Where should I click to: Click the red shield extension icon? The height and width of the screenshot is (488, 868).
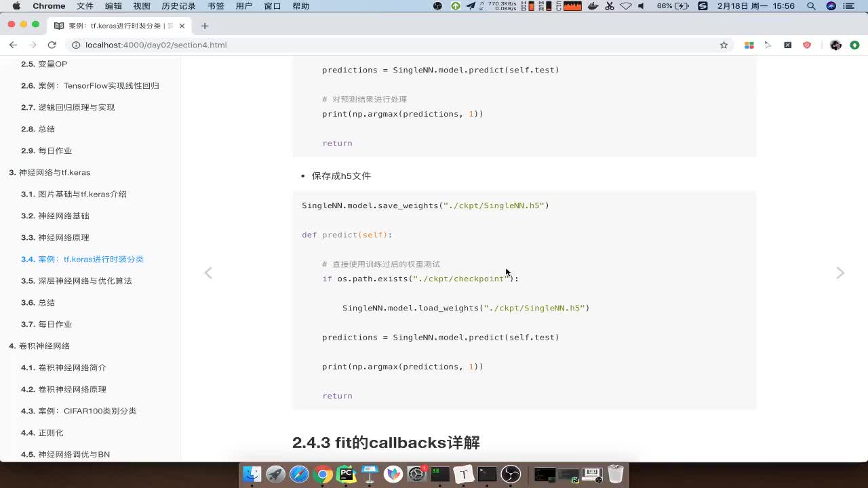tap(807, 45)
